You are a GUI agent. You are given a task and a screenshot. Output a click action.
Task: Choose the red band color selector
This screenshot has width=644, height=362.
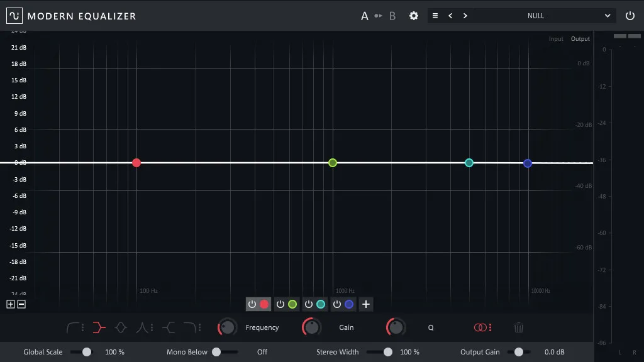pos(264,304)
